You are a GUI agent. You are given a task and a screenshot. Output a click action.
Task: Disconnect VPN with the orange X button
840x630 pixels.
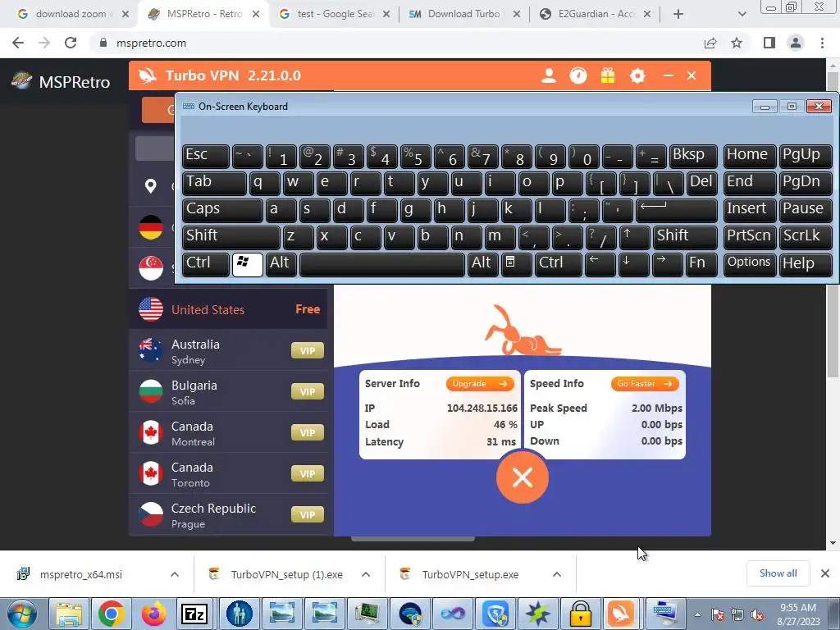pyautogui.click(x=523, y=477)
